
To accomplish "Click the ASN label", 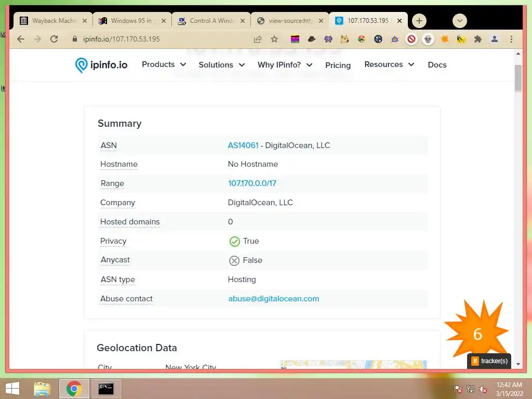I will [109, 145].
